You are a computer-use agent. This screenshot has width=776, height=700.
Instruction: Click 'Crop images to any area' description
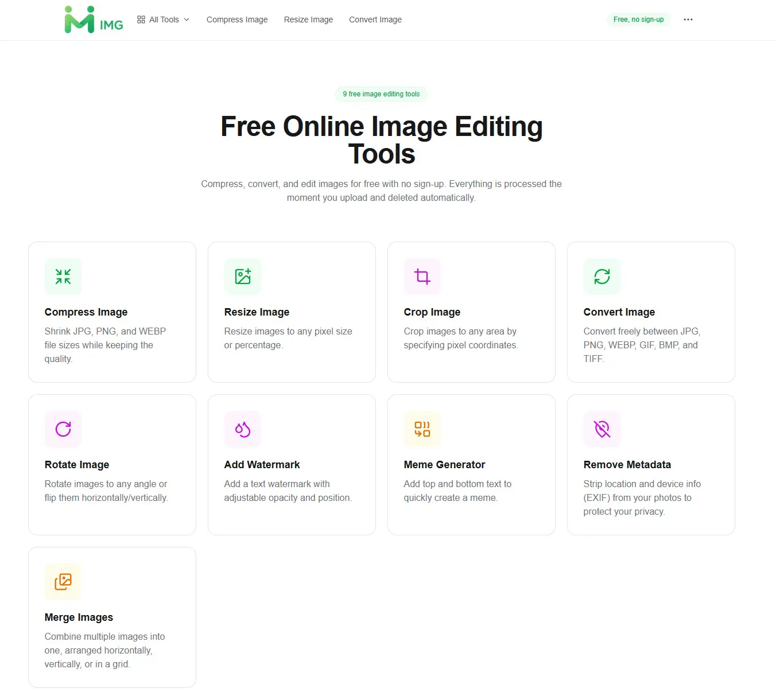coord(461,338)
